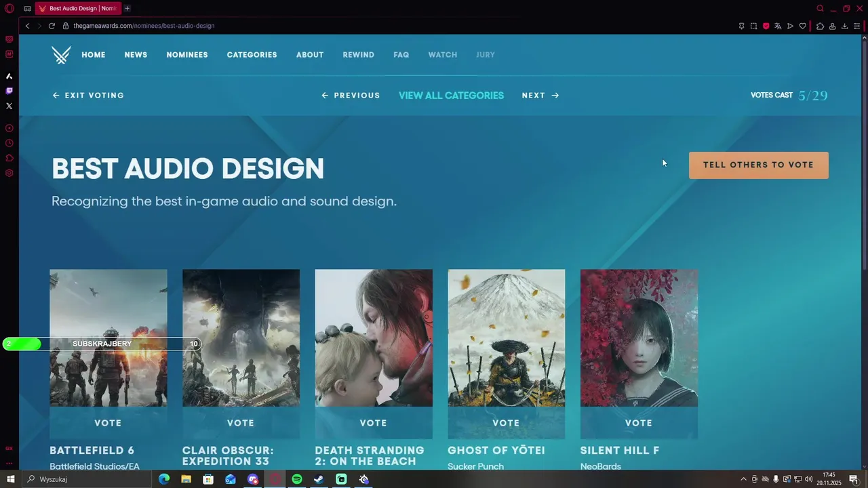The image size is (868, 488).
Task: Open the FAQ menu item
Action: pyautogui.click(x=401, y=55)
